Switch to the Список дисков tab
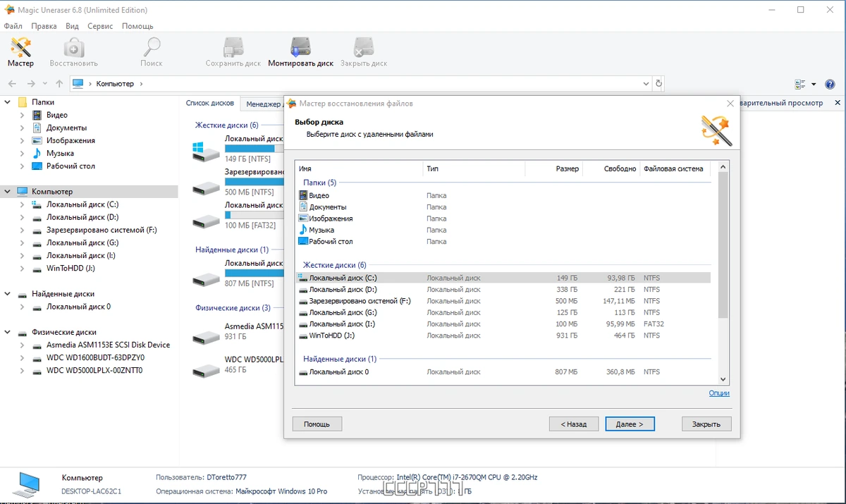The width and height of the screenshot is (846, 504). pos(209,103)
